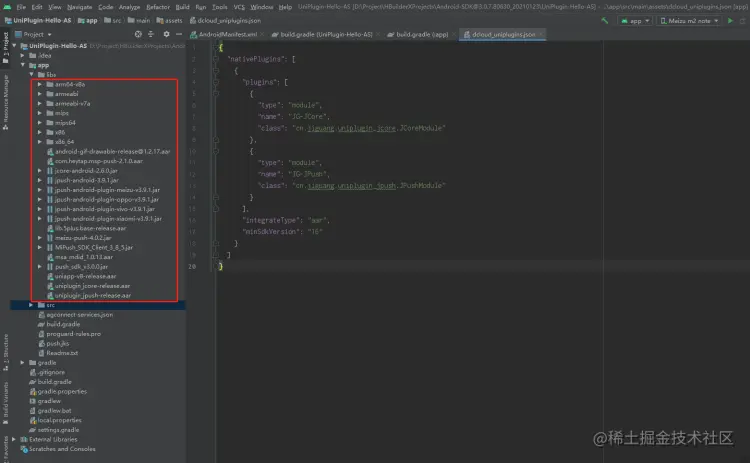Viewport: 750px width, 463px height.
Task: Click the gradle.properties file icon
Action: pos(33,391)
